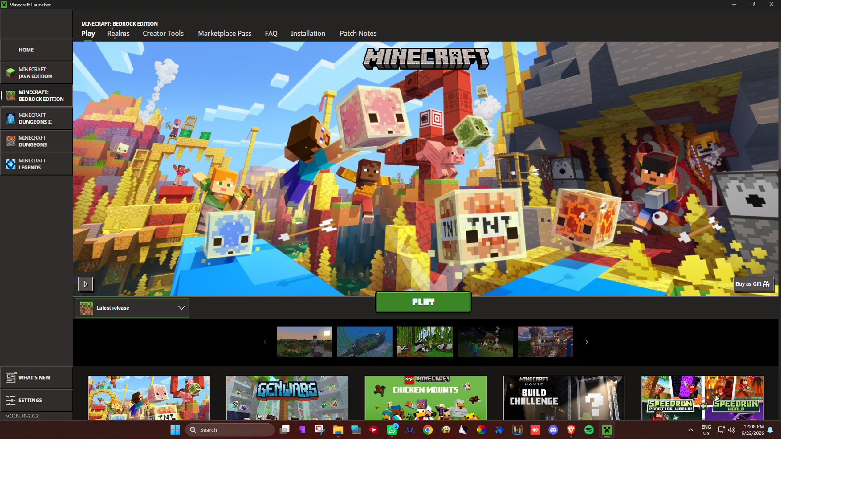This screenshot has height=488, width=868.
Task: Open the network display tray icon
Action: coord(721,430)
